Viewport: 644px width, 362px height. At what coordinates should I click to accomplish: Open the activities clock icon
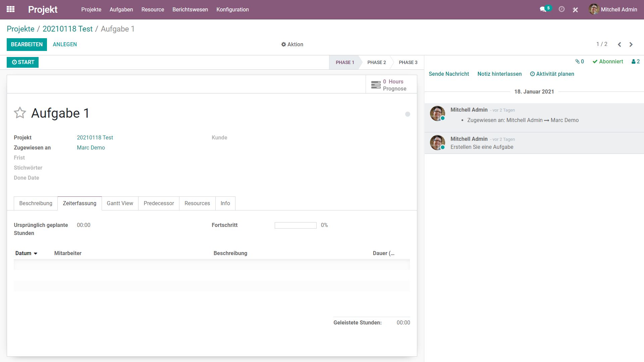tap(561, 9)
